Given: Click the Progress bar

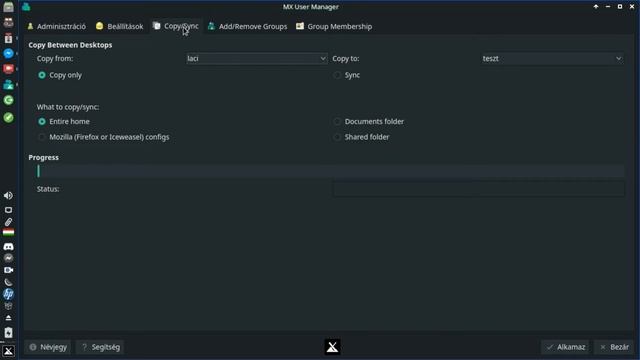Looking at the screenshot, I should pyautogui.click(x=331, y=171).
